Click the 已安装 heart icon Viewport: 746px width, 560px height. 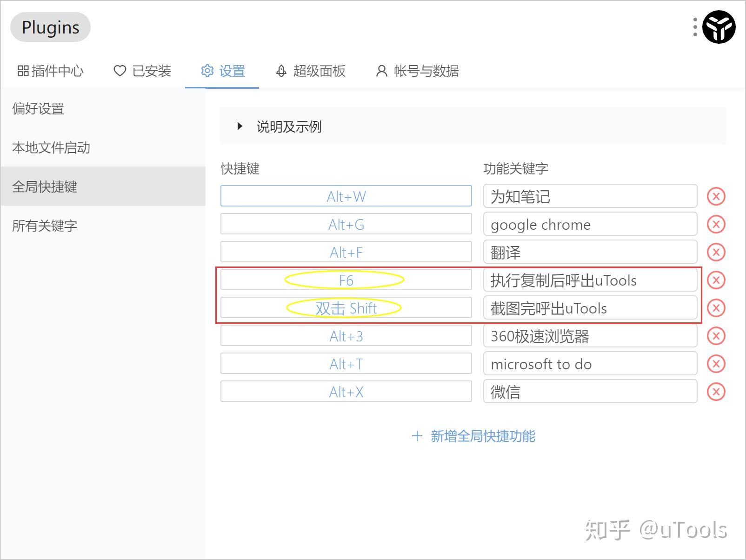(141, 71)
